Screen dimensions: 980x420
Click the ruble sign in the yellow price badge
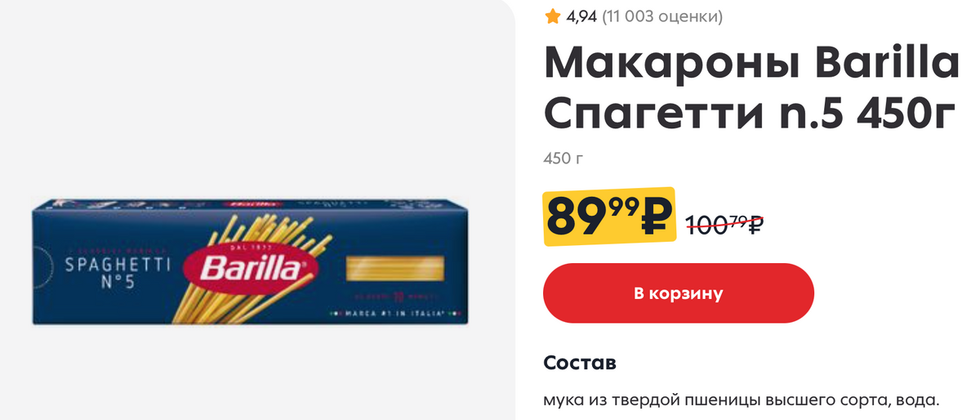(x=655, y=217)
